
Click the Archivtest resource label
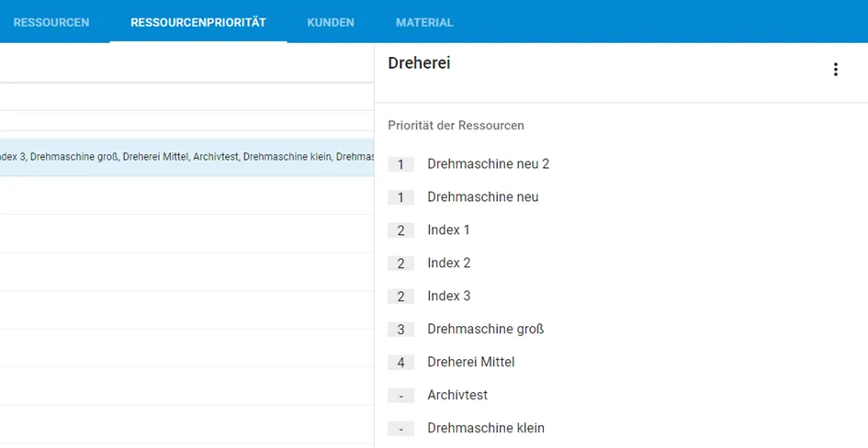(457, 395)
